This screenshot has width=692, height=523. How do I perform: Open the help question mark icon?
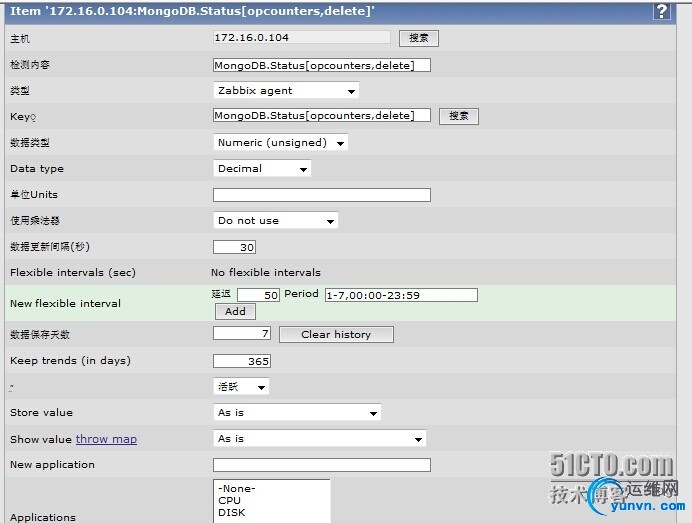pyautogui.click(x=661, y=11)
